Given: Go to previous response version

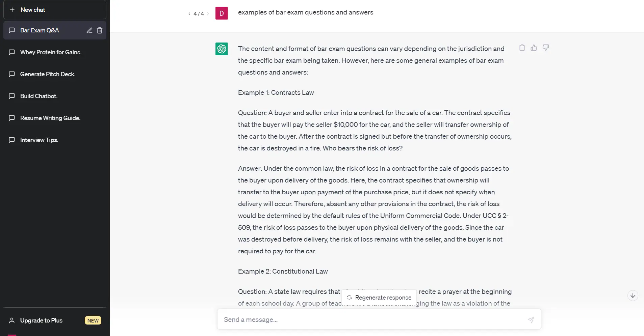Looking at the screenshot, I should [x=189, y=14].
